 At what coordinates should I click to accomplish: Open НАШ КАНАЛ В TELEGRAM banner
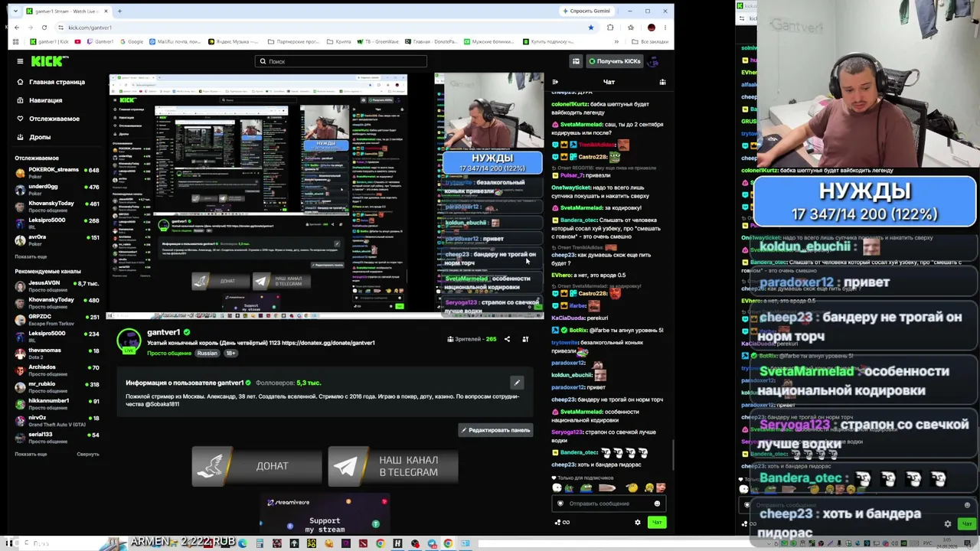coord(394,466)
